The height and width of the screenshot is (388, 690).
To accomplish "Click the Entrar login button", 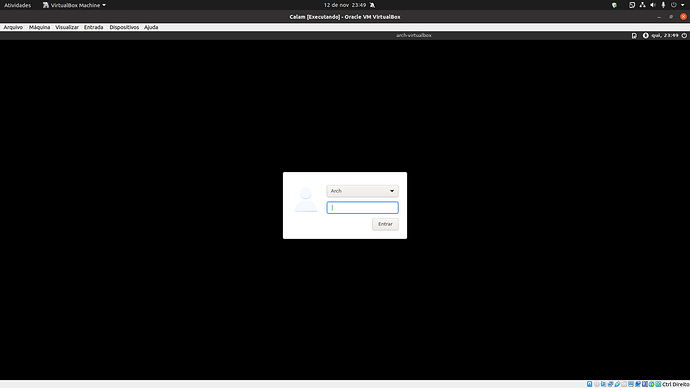I will click(x=385, y=224).
